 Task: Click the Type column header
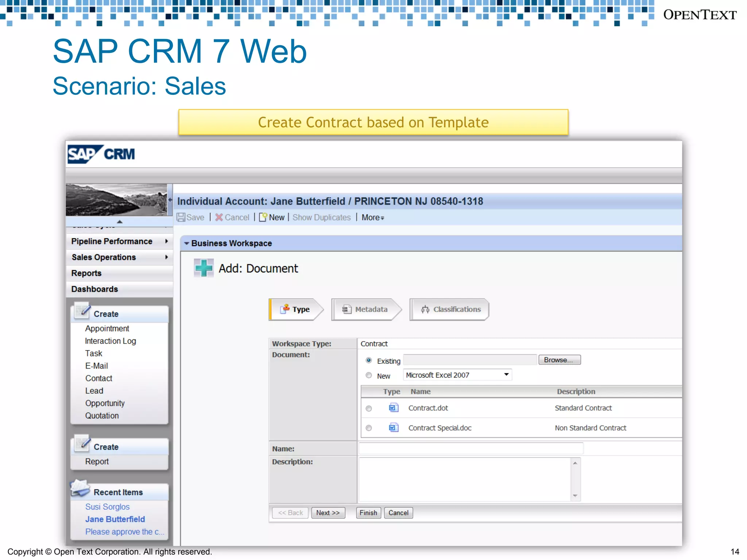click(391, 392)
